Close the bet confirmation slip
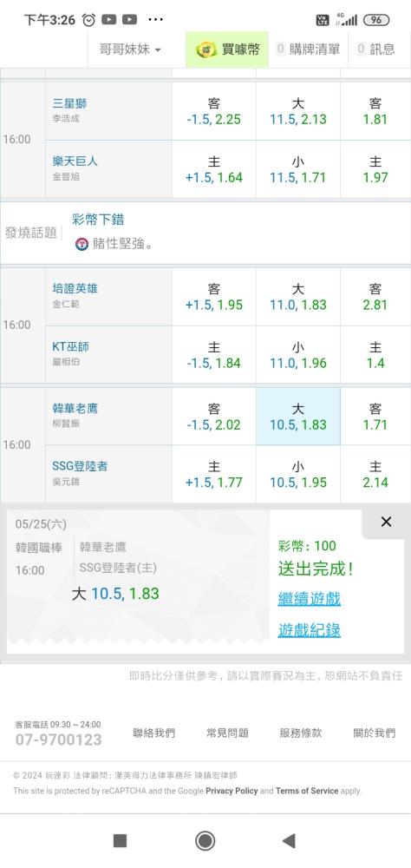 386,522
